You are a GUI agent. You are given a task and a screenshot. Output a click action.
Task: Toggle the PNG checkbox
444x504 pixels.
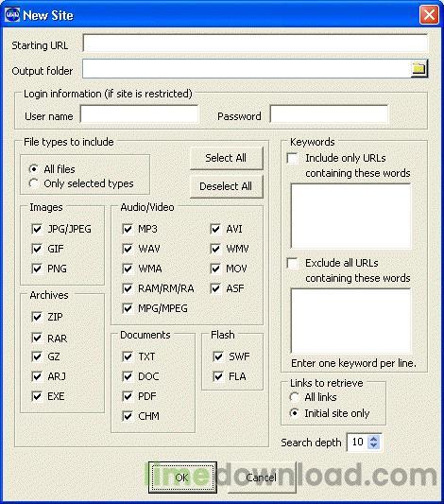point(37,269)
